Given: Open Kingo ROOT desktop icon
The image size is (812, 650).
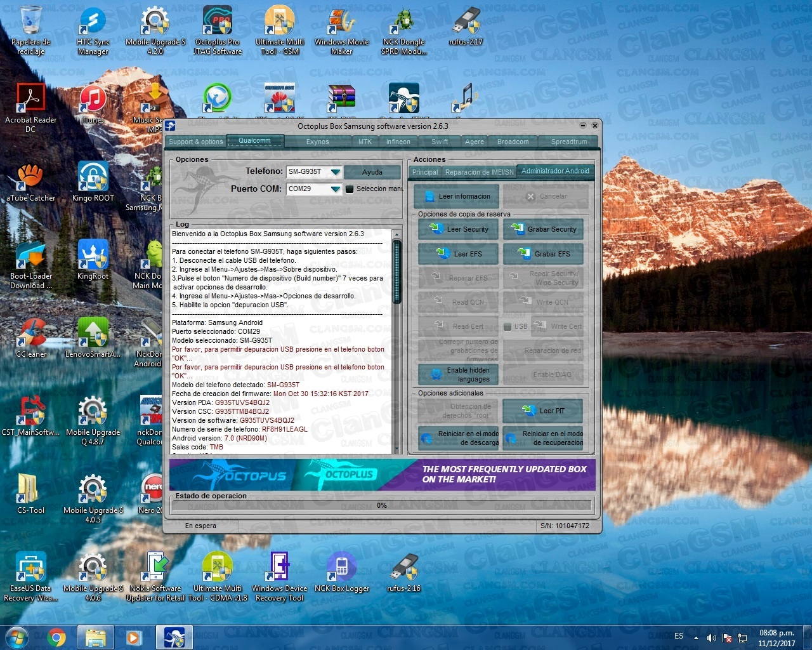Looking at the screenshot, I should (x=93, y=182).
